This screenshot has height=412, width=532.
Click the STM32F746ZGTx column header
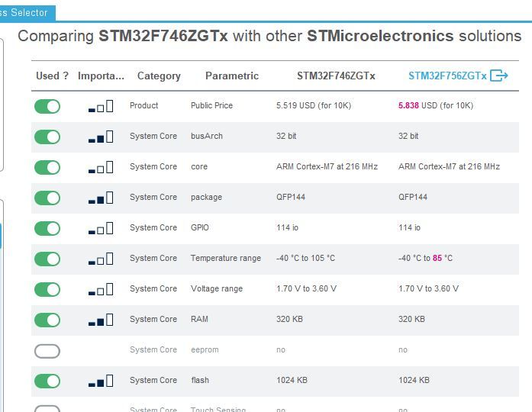pyautogui.click(x=336, y=76)
